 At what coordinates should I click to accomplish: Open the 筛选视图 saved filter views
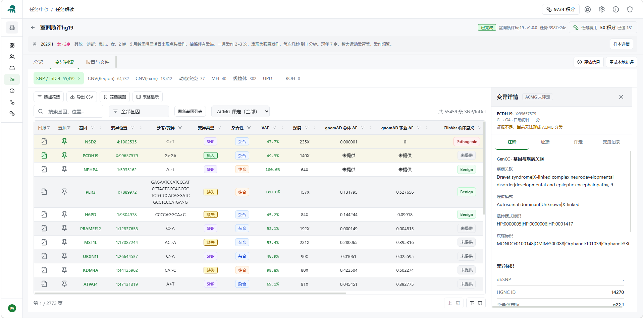click(x=115, y=97)
